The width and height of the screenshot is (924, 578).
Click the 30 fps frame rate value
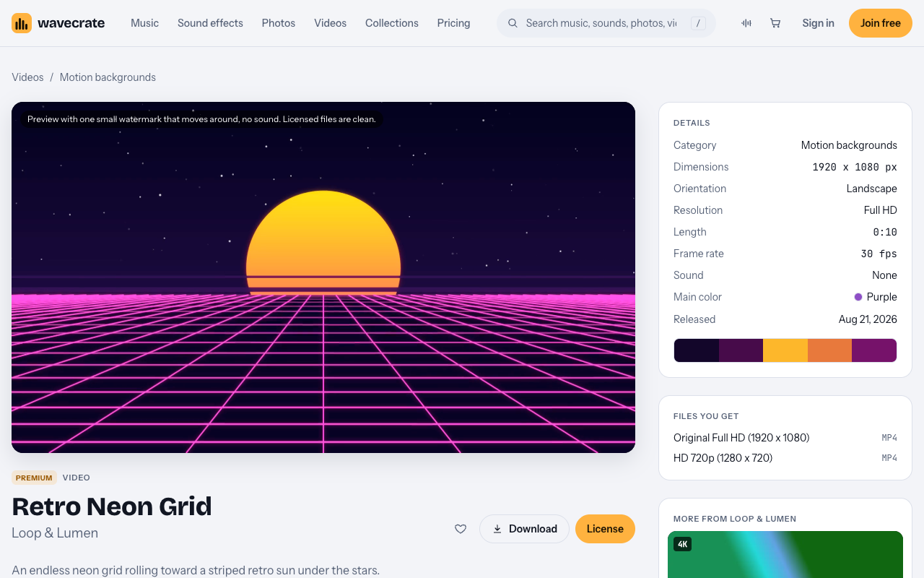(x=879, y=254)
